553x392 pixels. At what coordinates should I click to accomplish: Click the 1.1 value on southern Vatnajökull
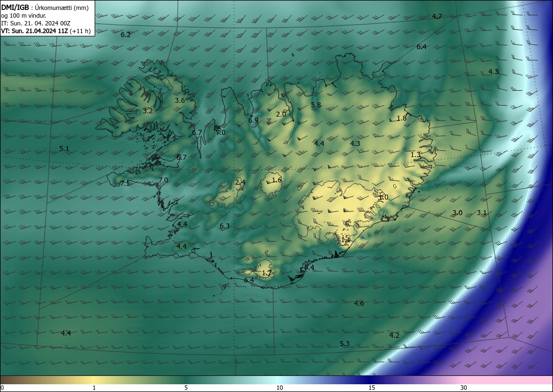tap(346, 240)
